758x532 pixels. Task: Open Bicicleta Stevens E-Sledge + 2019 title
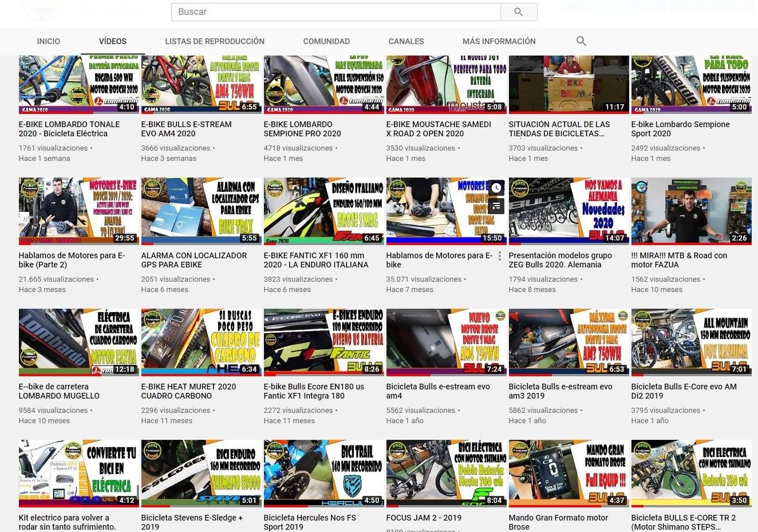(x=192, y=522)
